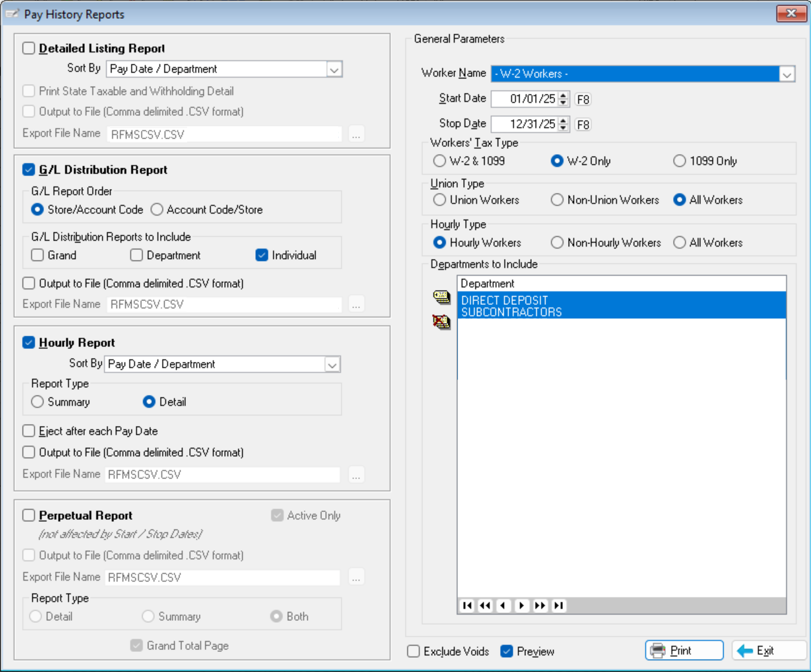Choose Summary hourly report type
Image resolution: width=811 pixels, height=672 pixels.
coord(38,402)
